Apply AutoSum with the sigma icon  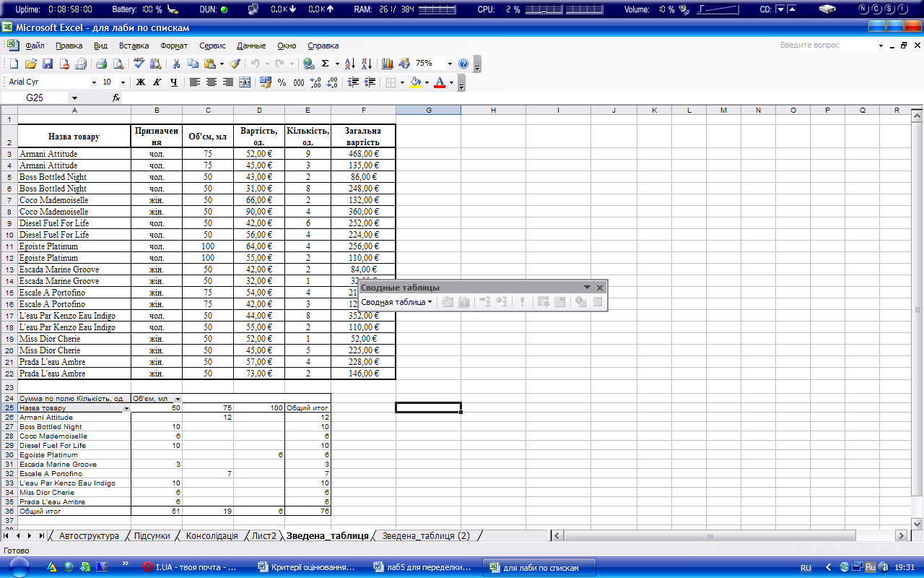click(326, 64)
